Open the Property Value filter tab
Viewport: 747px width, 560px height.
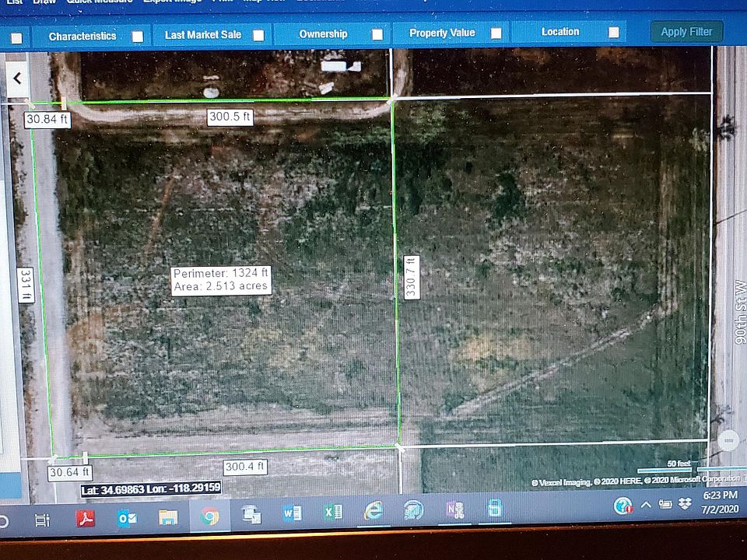click(x=442, y=33)
